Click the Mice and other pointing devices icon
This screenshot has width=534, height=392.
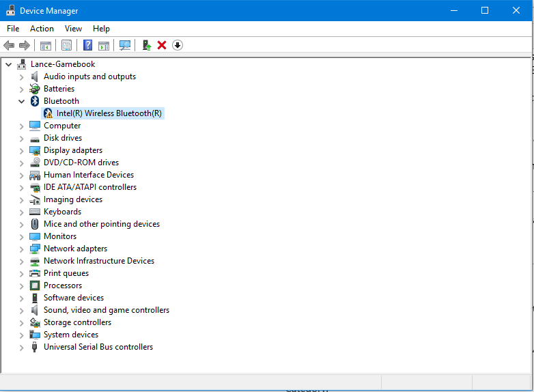pyautogui.click(x=35, y=224)
